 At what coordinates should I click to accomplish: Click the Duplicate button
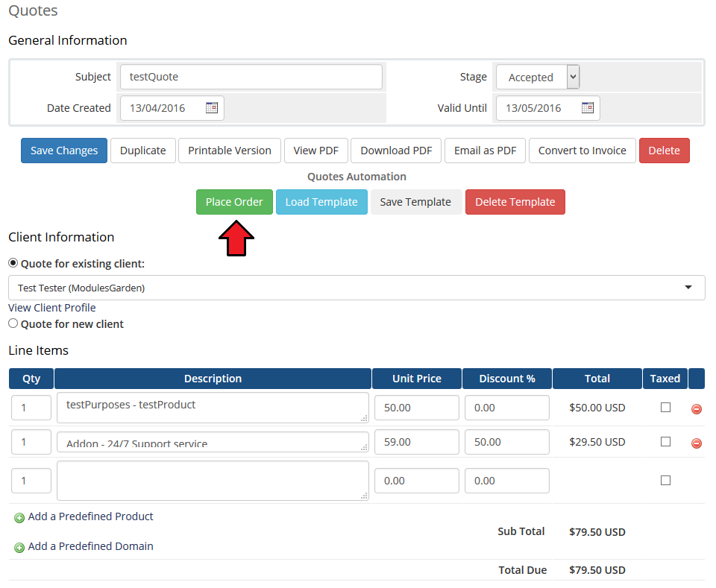(143, 151)
